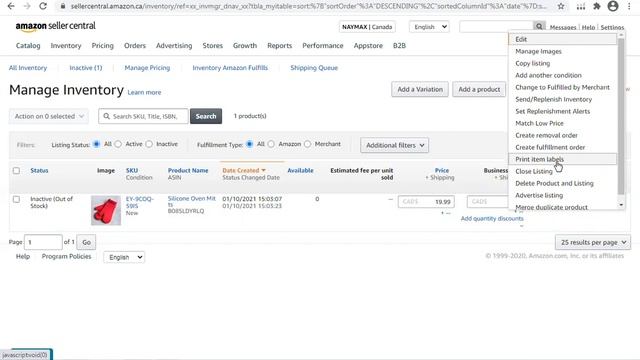Choose Change to Fulfilled by Merchant

pyautogui.click(x=563, y=87)
